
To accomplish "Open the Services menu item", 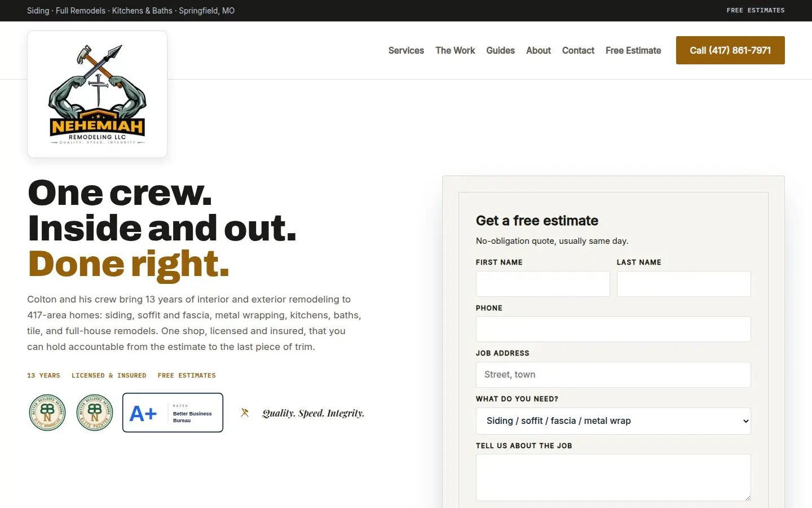I will (x=406, y=50).
